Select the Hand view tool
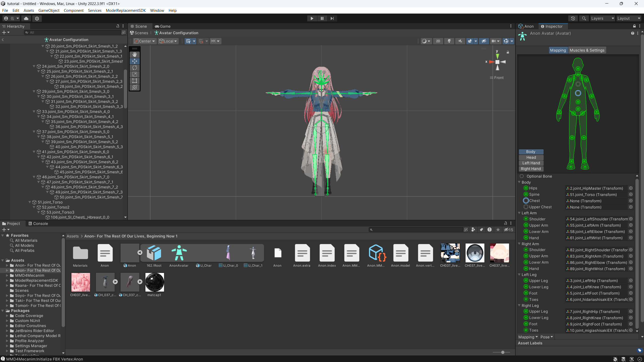The image size is (644, 362). [x=135, y=55]
